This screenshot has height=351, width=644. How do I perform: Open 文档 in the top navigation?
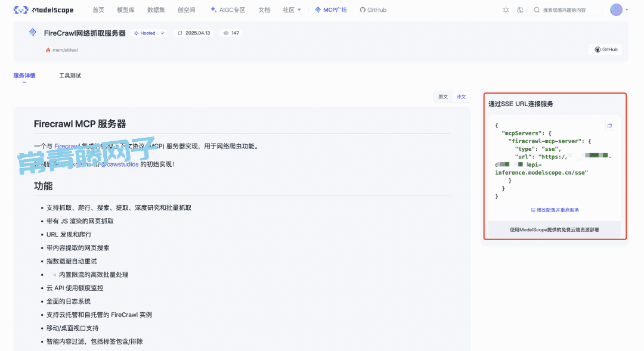point(264,10)
